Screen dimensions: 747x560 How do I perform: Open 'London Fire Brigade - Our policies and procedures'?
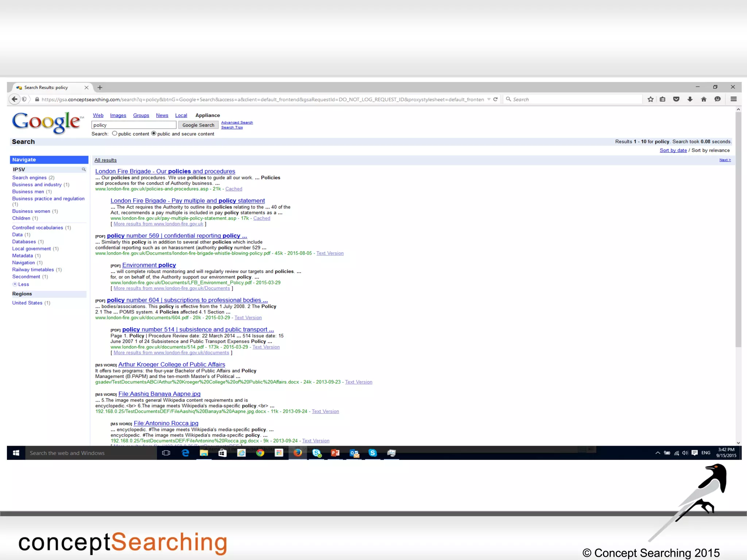[x=165, y=171]
